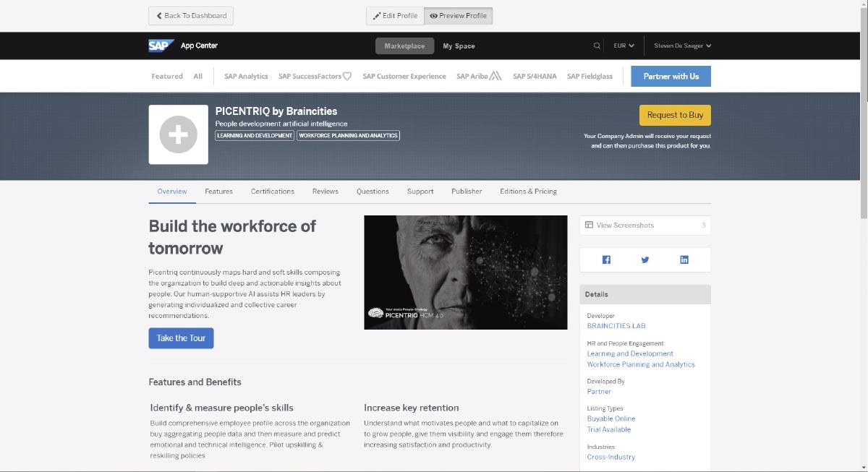Select the Marketplace view toggle
Viewport: 868px width, 472px height.
pyautogui.click(x=404, y=46)
